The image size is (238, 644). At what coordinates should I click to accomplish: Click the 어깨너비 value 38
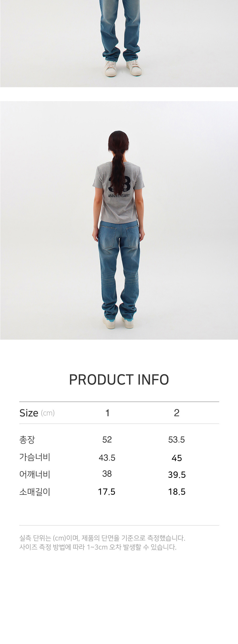107,473
